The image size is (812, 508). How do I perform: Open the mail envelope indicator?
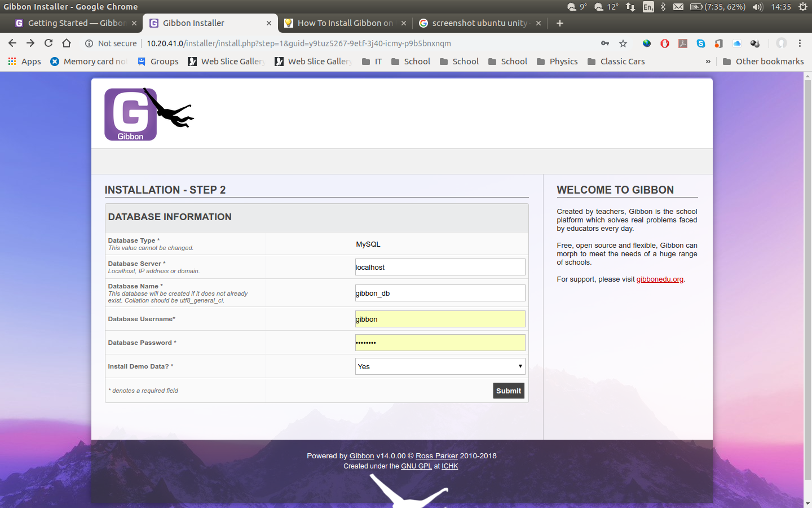[678, 7]
